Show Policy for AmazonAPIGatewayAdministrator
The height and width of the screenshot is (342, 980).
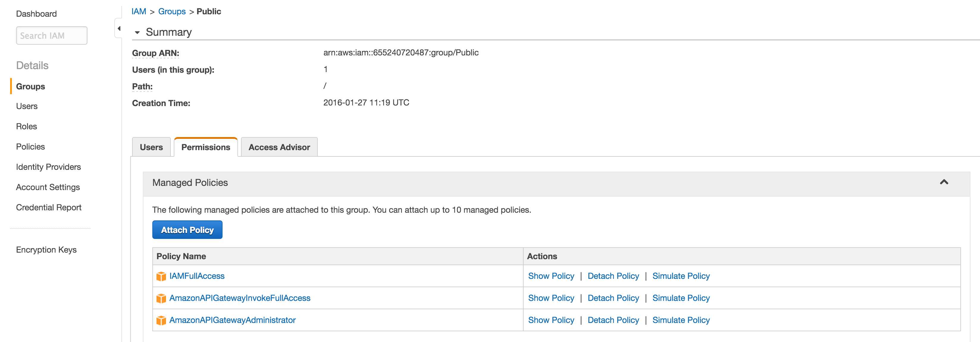(551, 320)
